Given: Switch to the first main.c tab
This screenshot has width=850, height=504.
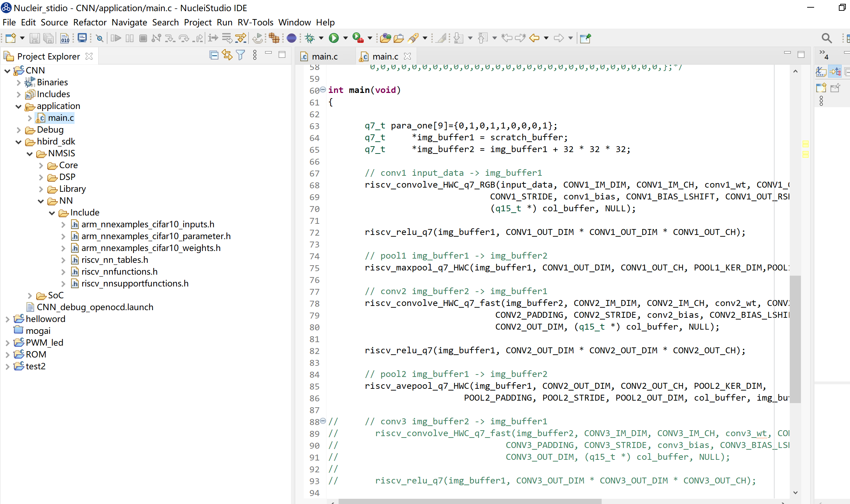Looking at the screenshot, I should coord(324,56).
